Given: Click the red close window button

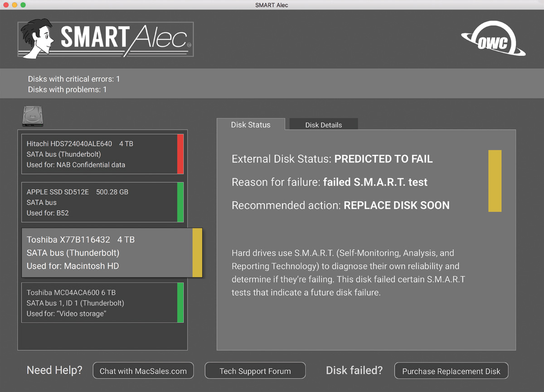Looking at the screenshot, I should click(x=6, y=5).
